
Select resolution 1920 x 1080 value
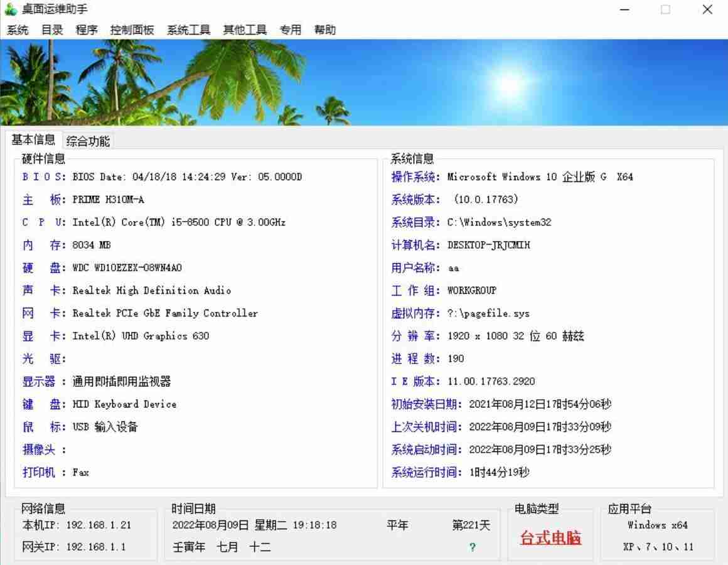point(515,336)
